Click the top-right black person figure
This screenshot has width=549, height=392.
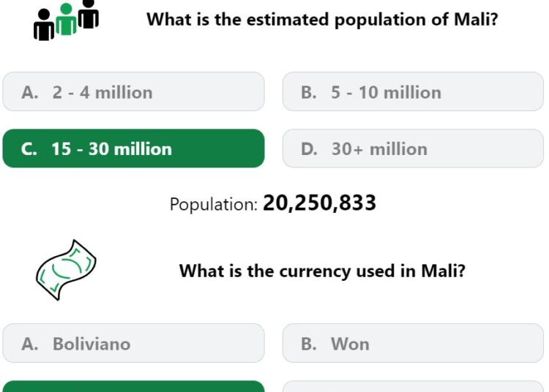(x=89, y=14)
